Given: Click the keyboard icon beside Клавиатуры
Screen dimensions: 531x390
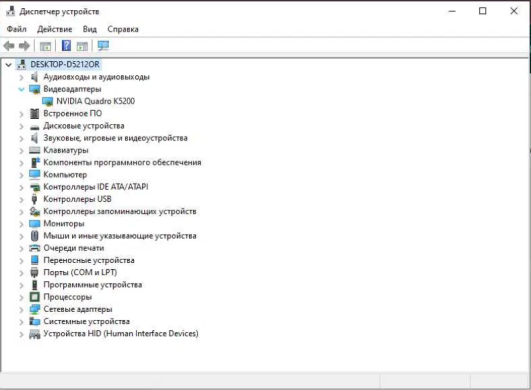Looking at the screenshot, I should pyautogui.click(x=35, y=150).
